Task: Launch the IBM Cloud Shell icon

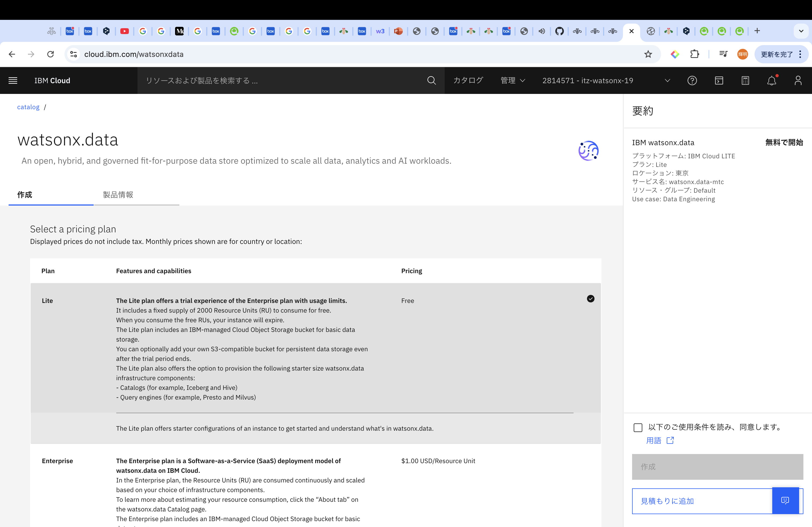Action: (719, 80)
